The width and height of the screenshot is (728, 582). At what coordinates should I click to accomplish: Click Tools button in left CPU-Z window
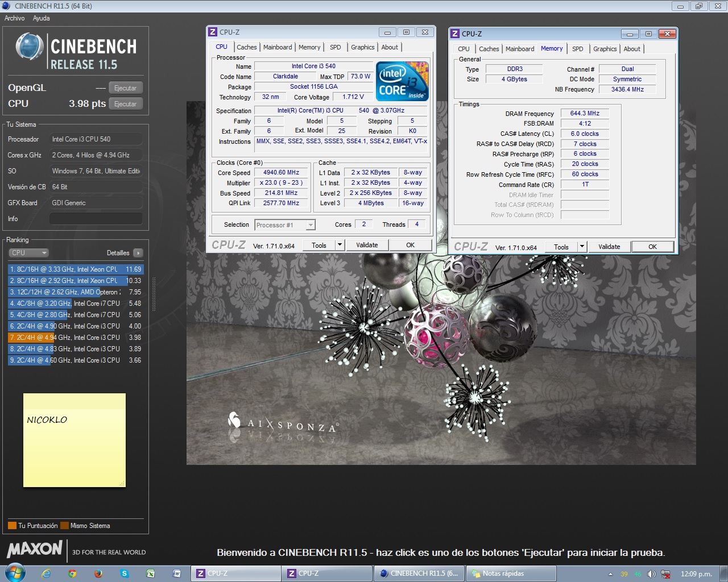(x=319, y=246)
